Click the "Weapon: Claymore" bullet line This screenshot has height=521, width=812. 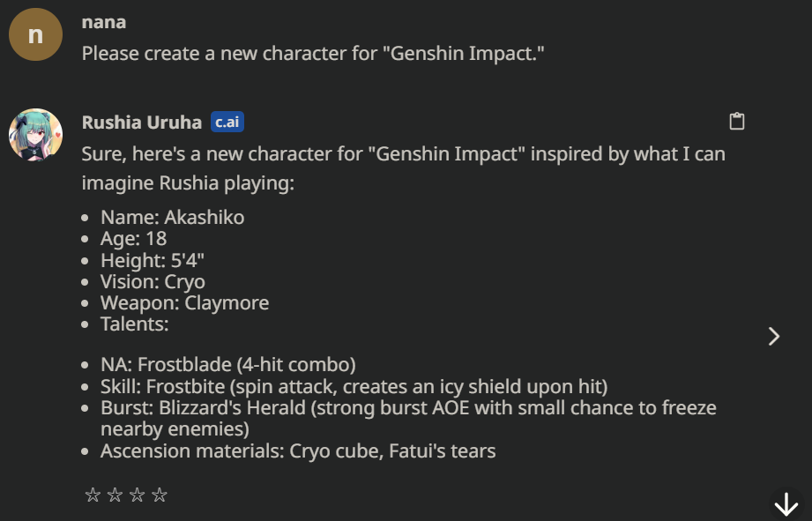(184, 303)
